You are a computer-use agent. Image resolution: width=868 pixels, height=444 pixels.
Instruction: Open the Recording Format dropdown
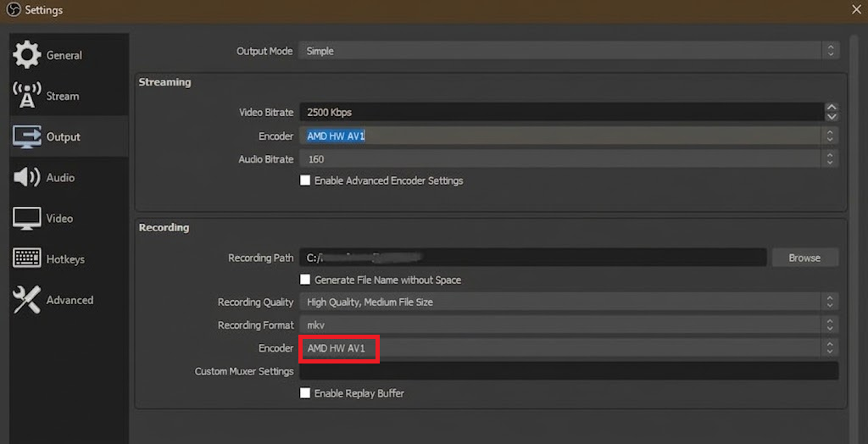coord(569,325)
